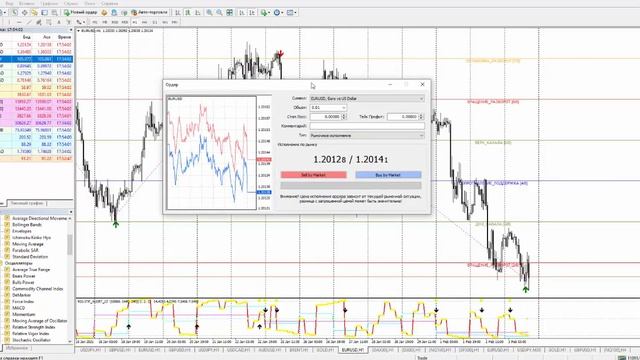Viewport: 640px width, 360px height.
Task: Switch timeframe to M5
Action: 105,22
